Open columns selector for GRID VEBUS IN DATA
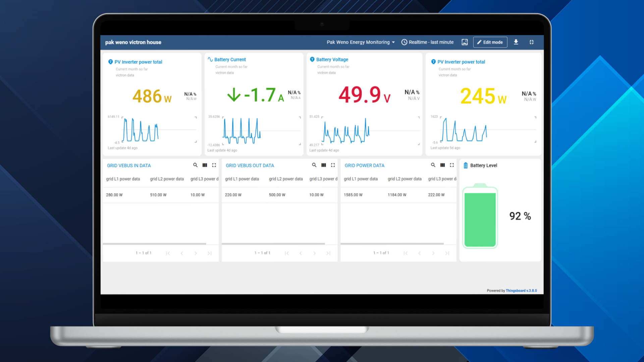 205,165
